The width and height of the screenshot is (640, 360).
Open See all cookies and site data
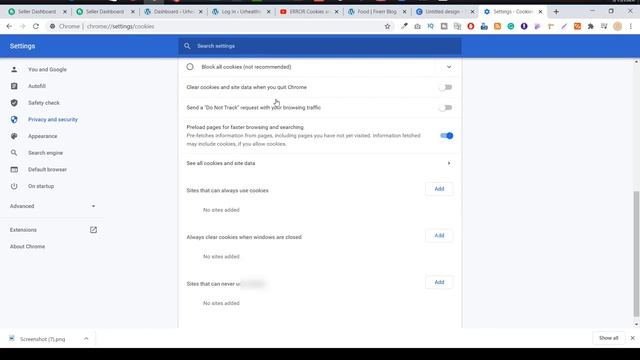coord(320,163)
